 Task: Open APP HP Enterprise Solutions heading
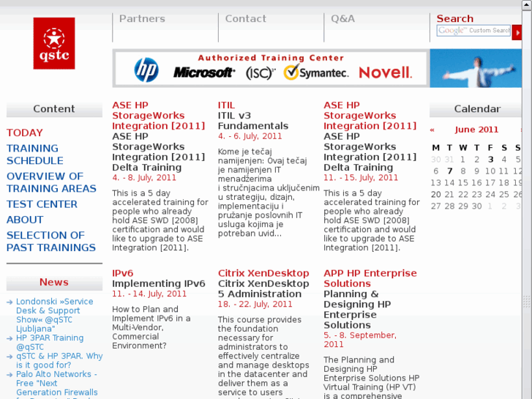(x=370, y=278)
